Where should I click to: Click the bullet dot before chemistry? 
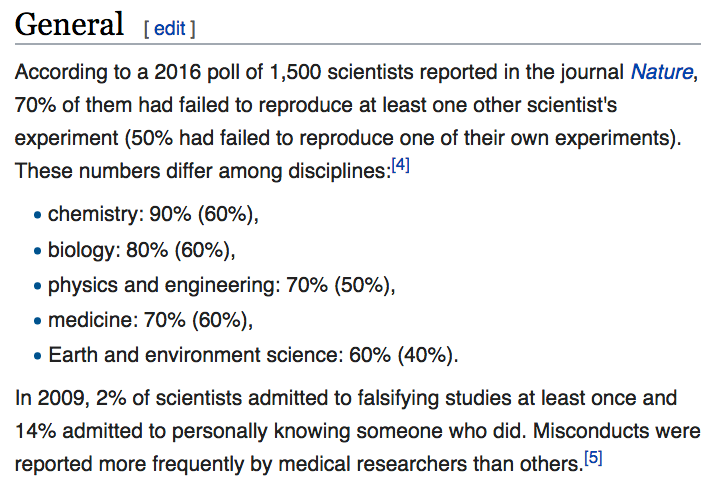(38, 215)
